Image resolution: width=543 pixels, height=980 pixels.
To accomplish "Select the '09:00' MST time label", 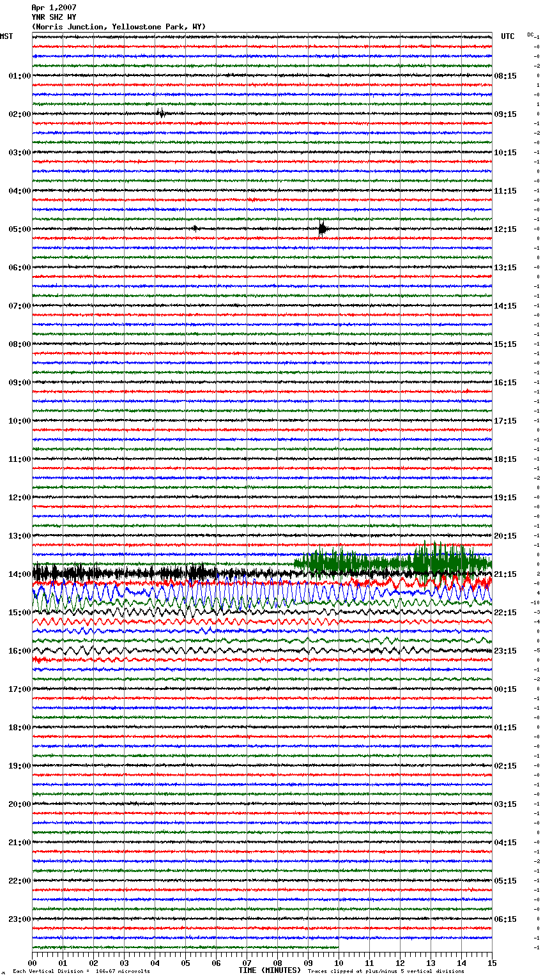I will [20, 383].
